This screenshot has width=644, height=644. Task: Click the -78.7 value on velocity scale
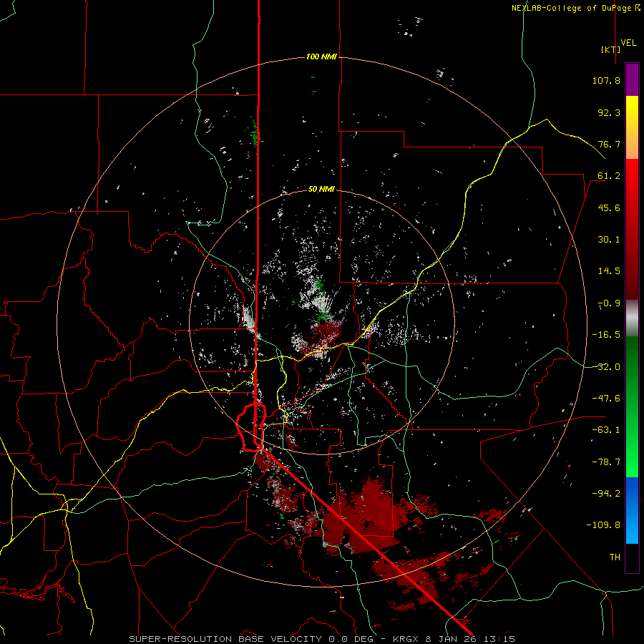click(x=606, y=462)
